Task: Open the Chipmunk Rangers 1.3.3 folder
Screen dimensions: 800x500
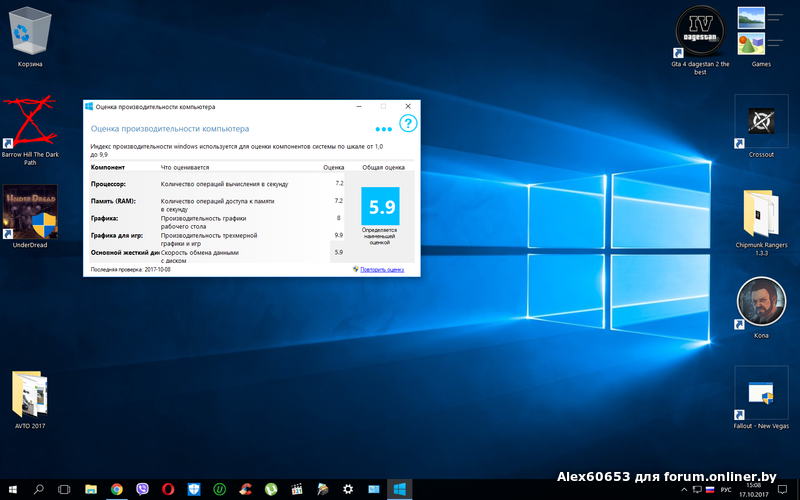Action: (761, 212)
